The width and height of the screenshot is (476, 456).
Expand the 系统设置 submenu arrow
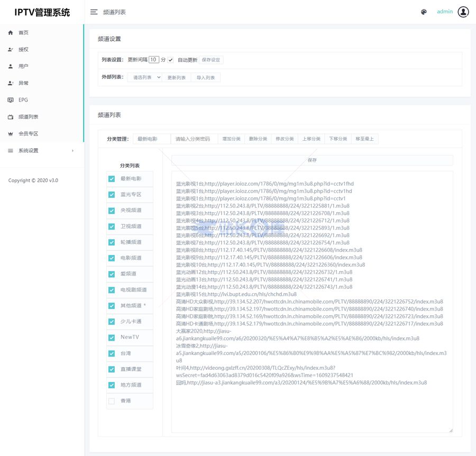pos(72,151)
